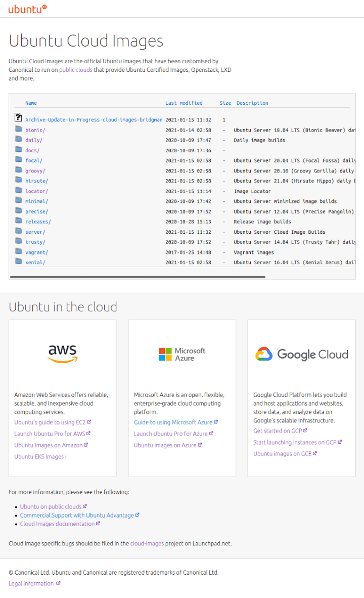The width and height of the screenshot is (364, 598).
Task: Click the 'Release image builds' description text
Action: click(262, 222)
